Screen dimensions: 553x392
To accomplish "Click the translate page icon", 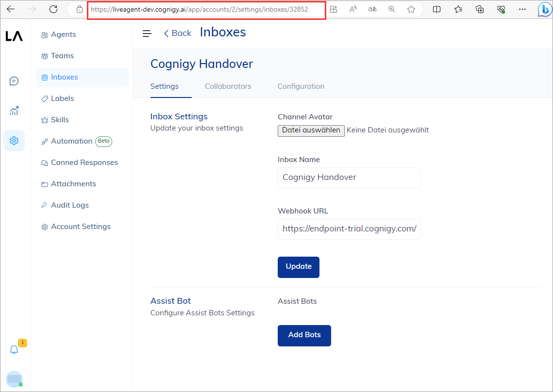I will click(x=372, y=9).
